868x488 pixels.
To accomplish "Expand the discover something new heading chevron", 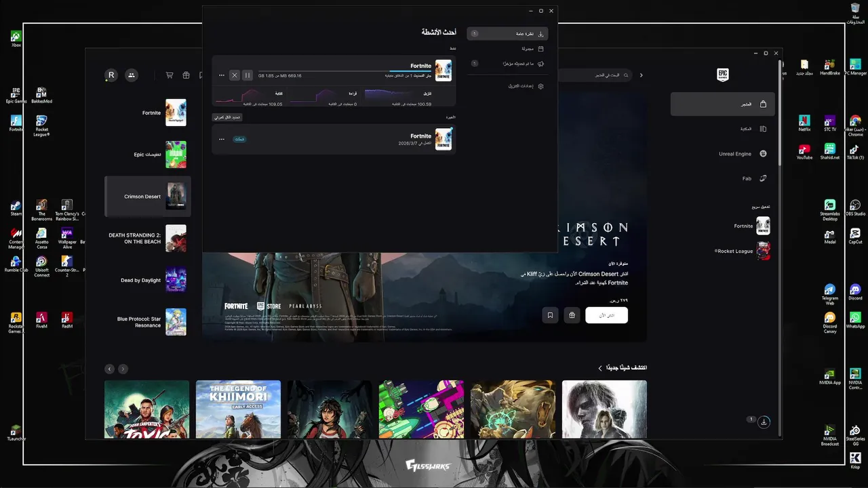I will coord(600,368).
